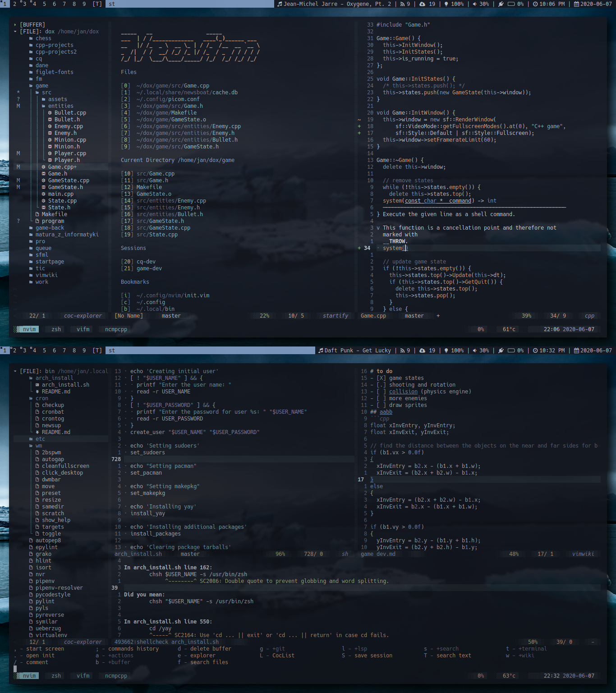Viewport: 616px width, 693px height.
Task: Click the chess folder icon
Action: [x=31, y=38]
